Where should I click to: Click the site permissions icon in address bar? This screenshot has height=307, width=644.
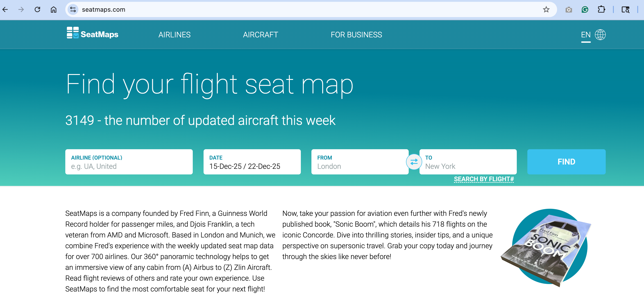point(73,9)
